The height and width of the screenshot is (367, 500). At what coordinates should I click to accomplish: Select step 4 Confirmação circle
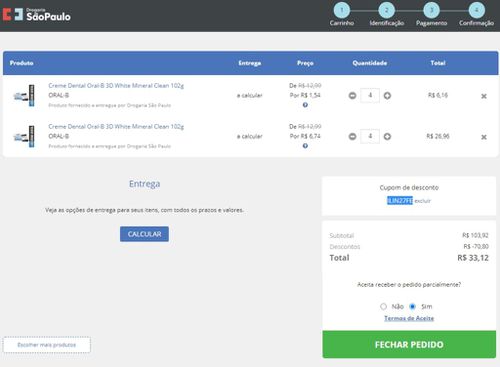(x=476, y=10)
